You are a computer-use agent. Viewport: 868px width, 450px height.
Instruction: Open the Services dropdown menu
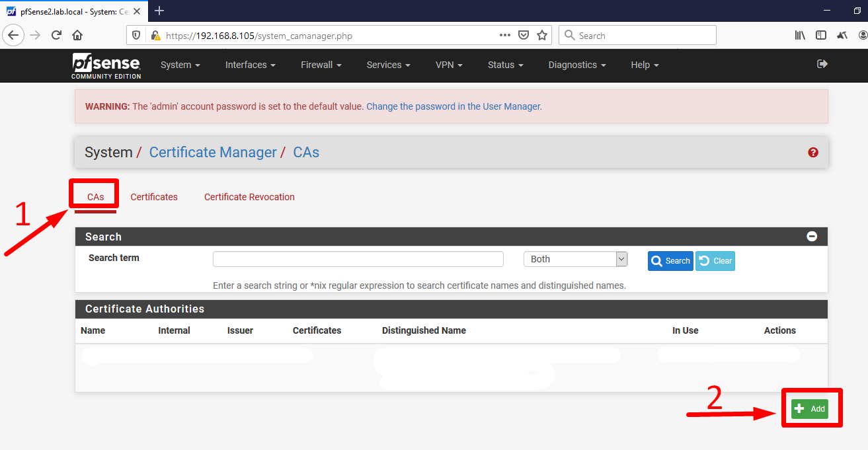click(389, 65)
